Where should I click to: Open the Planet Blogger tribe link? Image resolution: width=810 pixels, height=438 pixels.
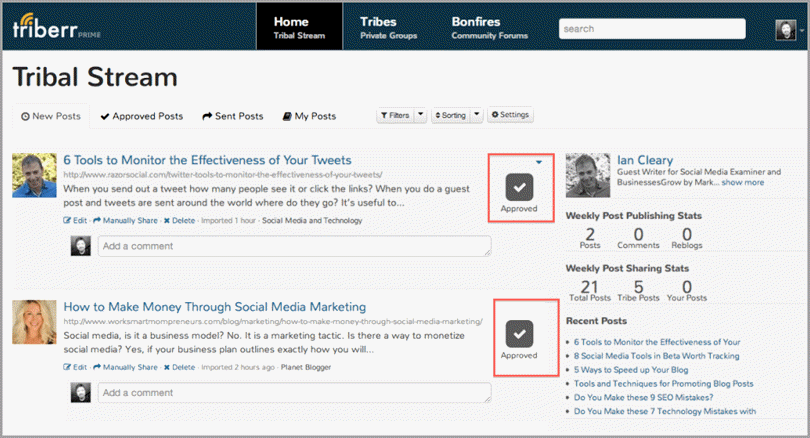[306, 367]
